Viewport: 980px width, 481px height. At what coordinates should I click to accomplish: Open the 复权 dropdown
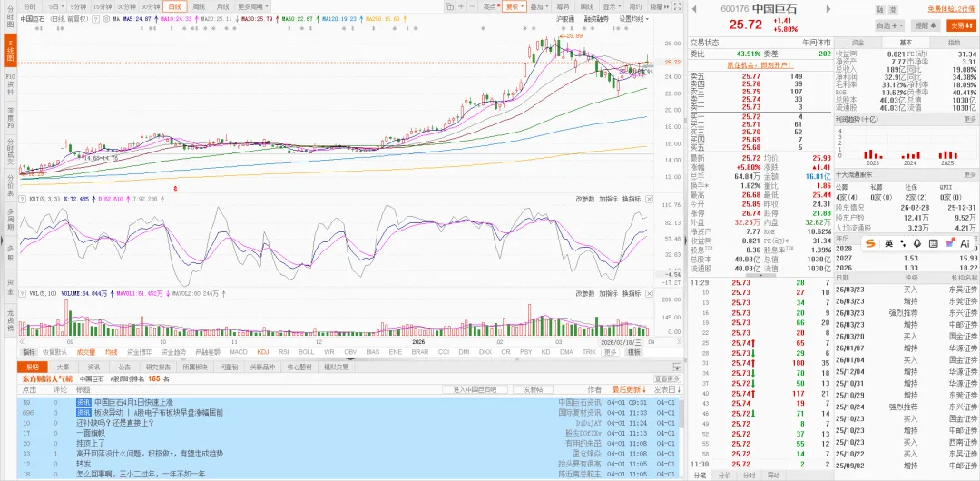514,6
